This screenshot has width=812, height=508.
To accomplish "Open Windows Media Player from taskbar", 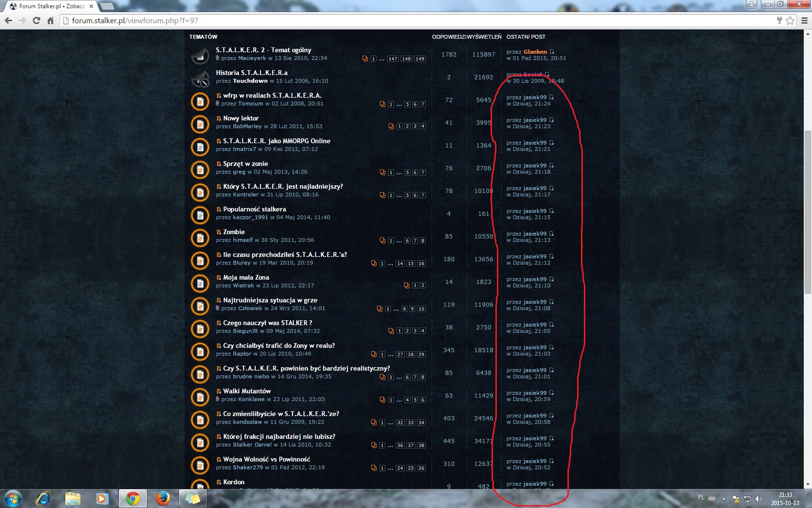I will pos(102,498).
